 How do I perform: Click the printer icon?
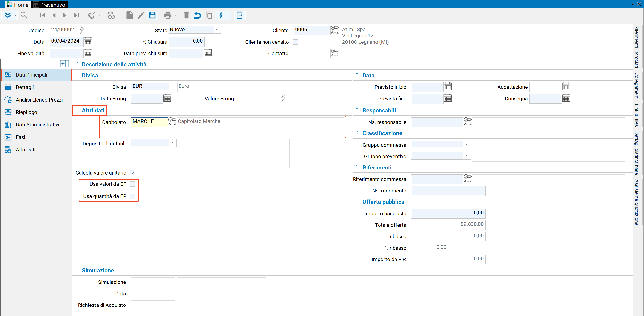pos(168,15)
